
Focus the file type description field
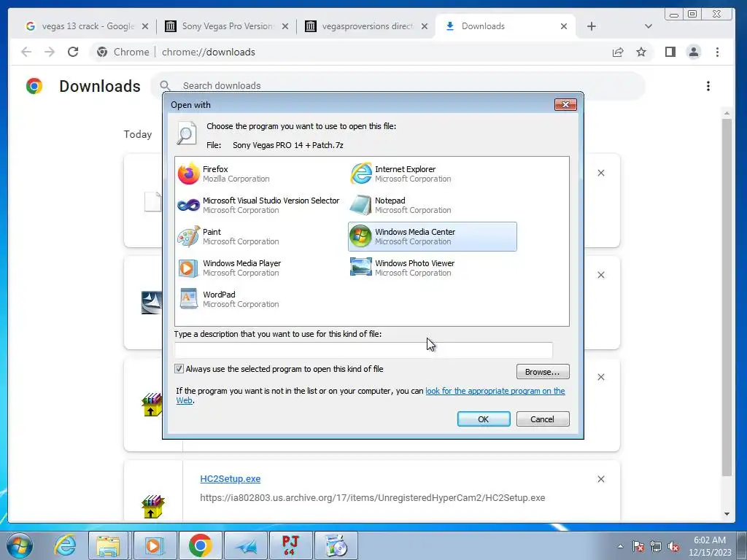363,349
